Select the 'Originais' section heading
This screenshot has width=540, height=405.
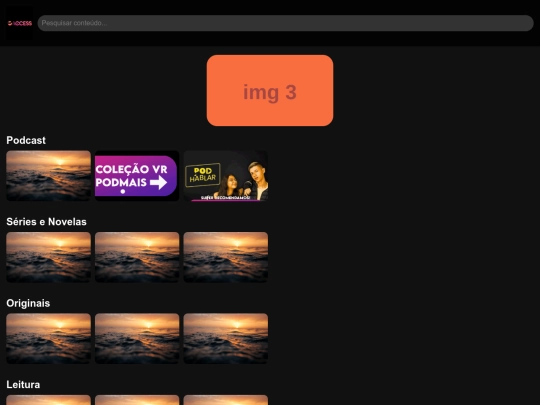[28, 303]
